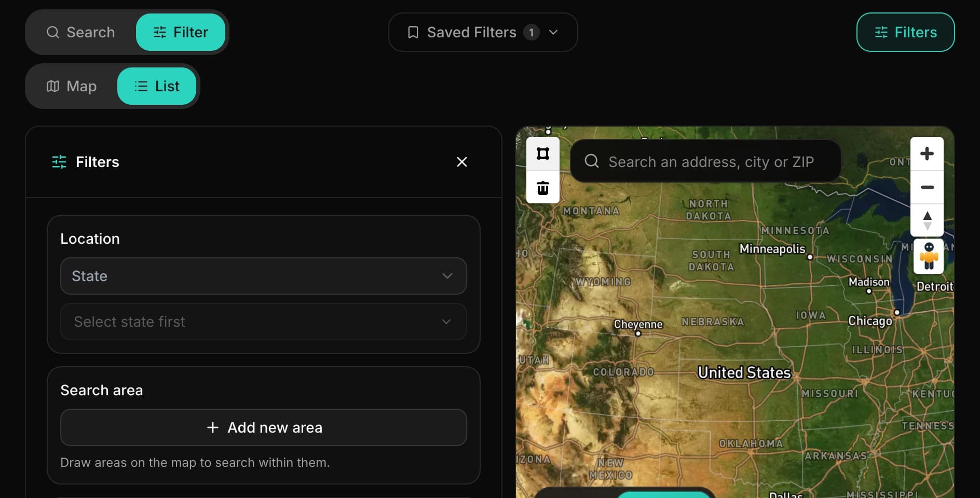Click the NEBRASKA state label on map
This screenshot has width=980, height=498.
[x=713, y=322]
